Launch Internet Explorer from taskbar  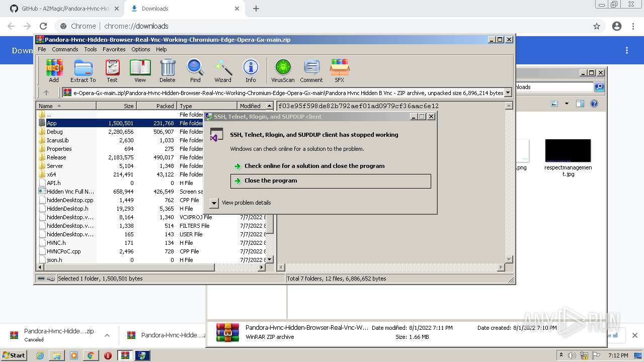click(x=40, y=355)
